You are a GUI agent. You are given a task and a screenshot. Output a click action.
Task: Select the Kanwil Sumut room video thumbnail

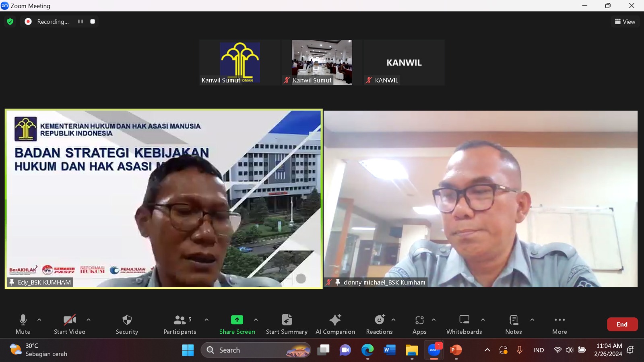point(322,62)
